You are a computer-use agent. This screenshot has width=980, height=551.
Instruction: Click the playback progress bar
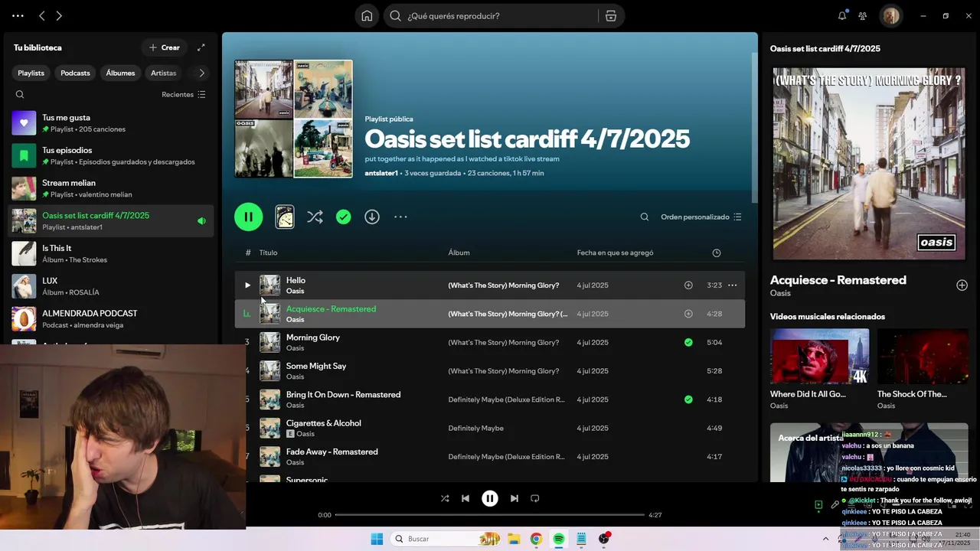pyautogui.click(x=490, y=515)
